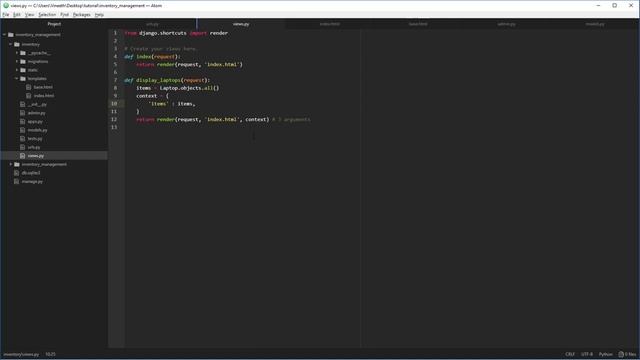Open the Edit menu
This screenshot has height=360, width=640.
tap(17, 15)
